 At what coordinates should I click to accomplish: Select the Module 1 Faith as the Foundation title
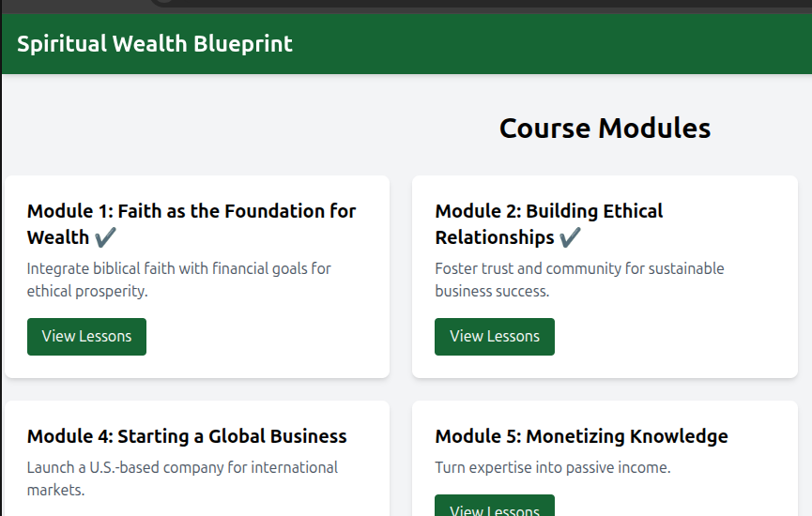(192, 211)
